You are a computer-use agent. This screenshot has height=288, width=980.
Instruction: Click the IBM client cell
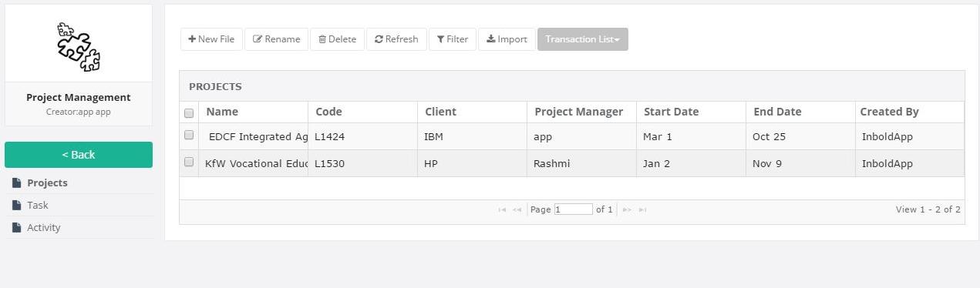[473, 136]
